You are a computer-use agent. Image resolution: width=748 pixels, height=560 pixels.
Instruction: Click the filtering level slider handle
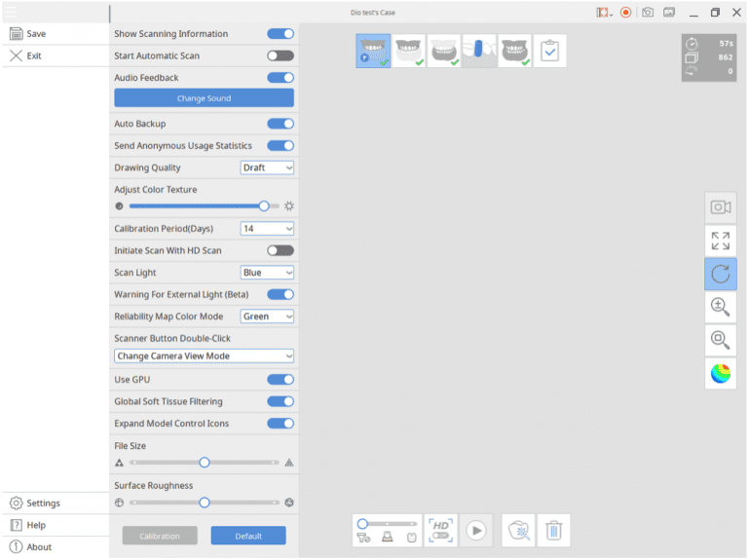pyautogui.click(x=362, y=524)
